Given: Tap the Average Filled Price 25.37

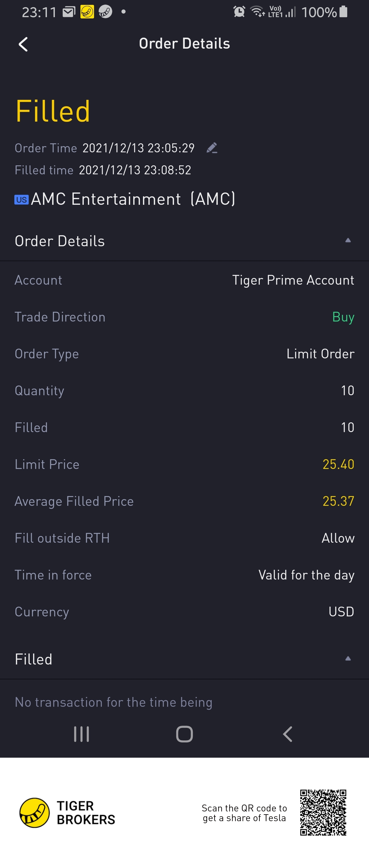Looking at the screenshot, I should 338,501.
